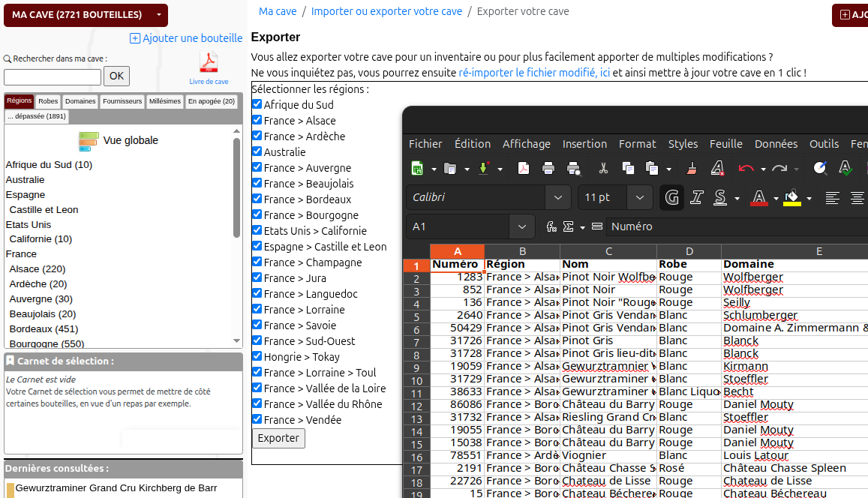This screenshot has width=868, height=498.
Task: Click the Cut scissors icon
Action: pos(602,168)
